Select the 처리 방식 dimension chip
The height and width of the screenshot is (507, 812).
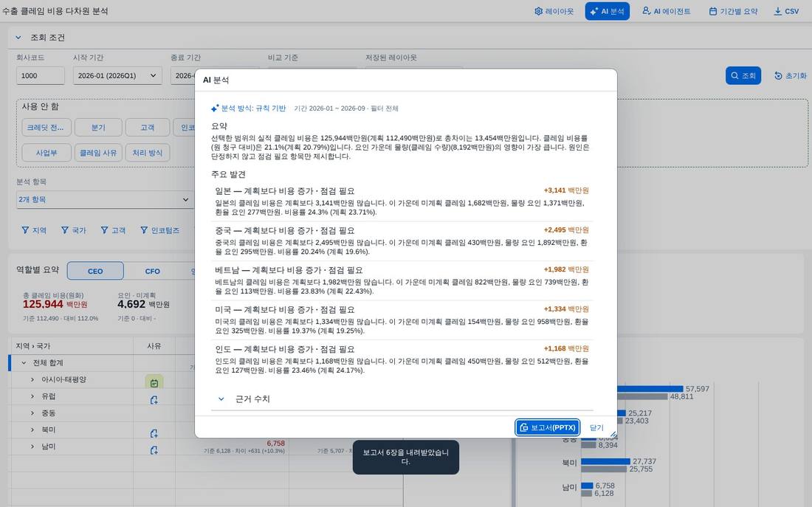(x=148, y=153)
